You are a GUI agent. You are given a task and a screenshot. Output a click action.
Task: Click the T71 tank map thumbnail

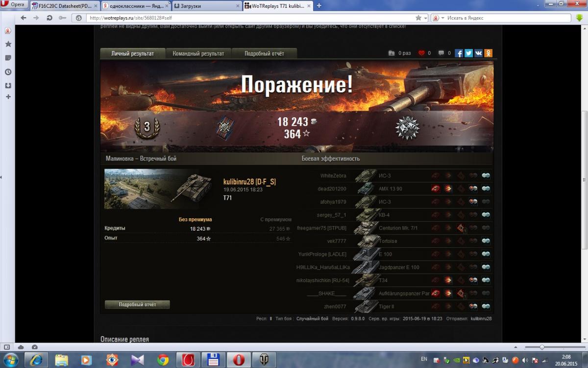[x=158, y=189]
